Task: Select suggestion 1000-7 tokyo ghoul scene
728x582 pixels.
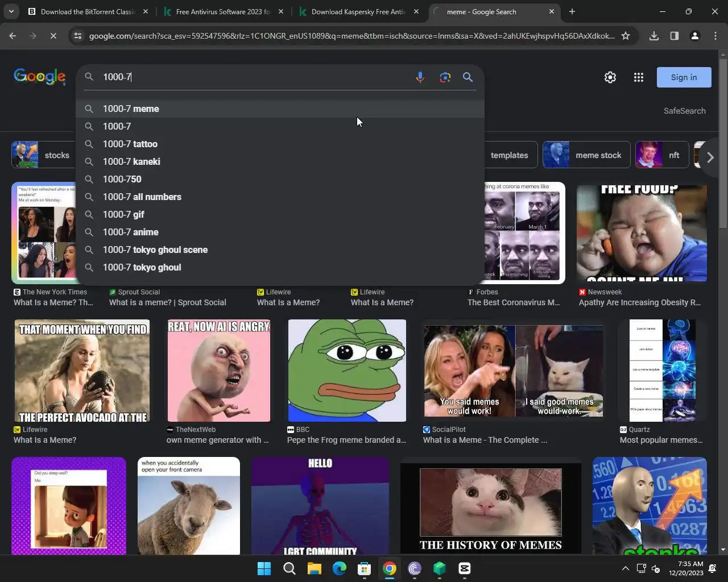Action: [x=280, y=250]
